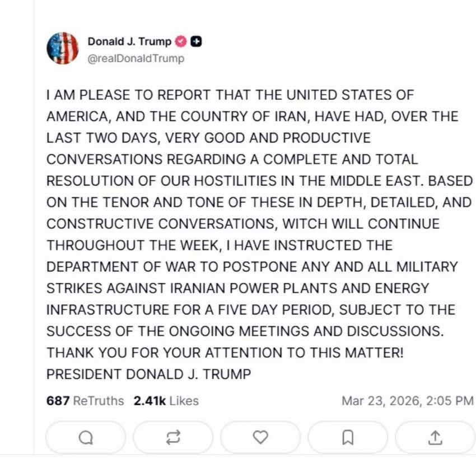
Task: Click the plus badge beside the verified mark
Action: (x=196, y=41)
